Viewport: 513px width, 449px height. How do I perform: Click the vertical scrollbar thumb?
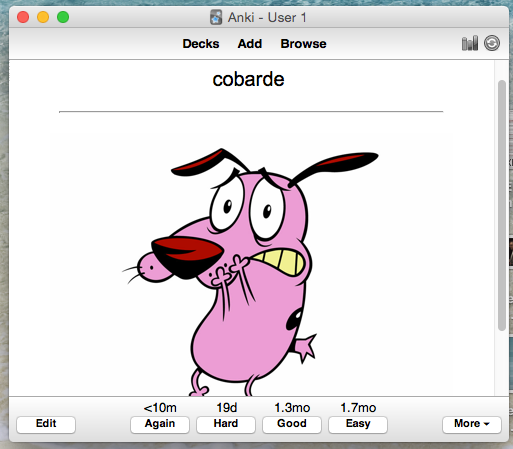coord(502,205)
